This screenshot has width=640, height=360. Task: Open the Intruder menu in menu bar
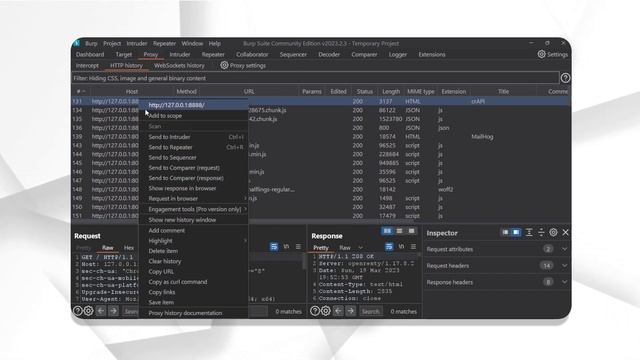click(137, 43)
